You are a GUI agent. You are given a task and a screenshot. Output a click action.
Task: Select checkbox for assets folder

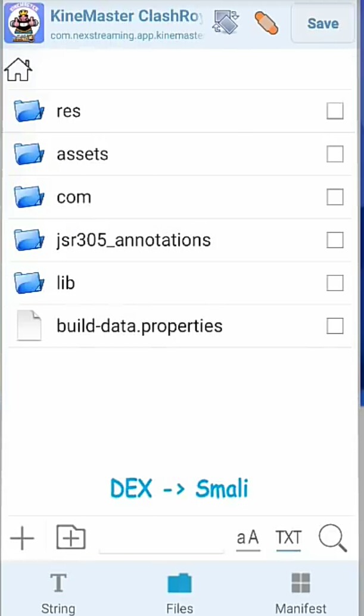(x=335, y=154)
